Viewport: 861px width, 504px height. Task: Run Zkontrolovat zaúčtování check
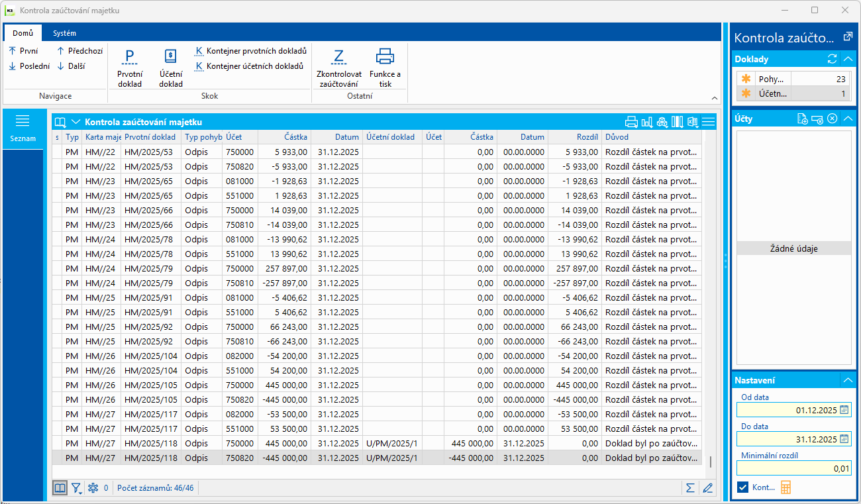pyautogui.click(x=338, y=58)
